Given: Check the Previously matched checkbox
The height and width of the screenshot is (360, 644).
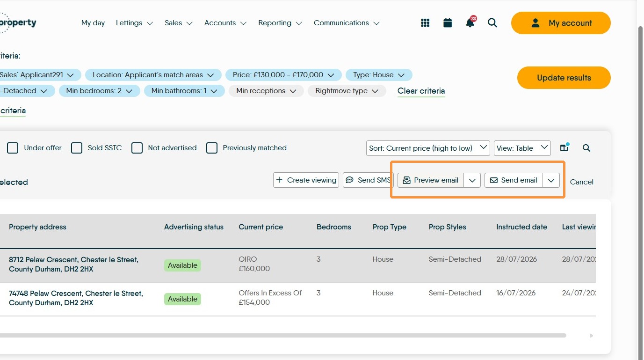Looking at the screenshot, I should (212, 148).
